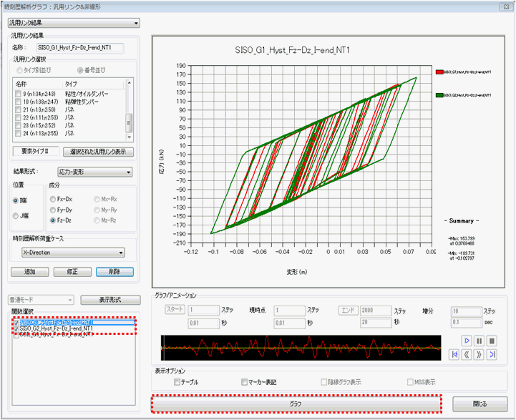Image resolution: width=516 pixels, height=420 pixels.
Task: Check link 9 (n1:34,n2:43) checkbox
Action: point(18,94)
